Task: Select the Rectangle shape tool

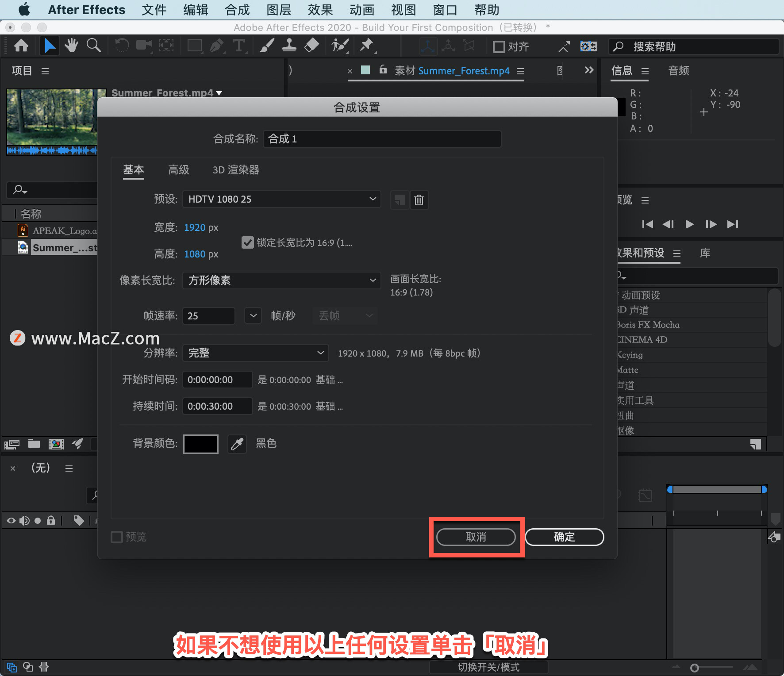Action: click(195, 46)
